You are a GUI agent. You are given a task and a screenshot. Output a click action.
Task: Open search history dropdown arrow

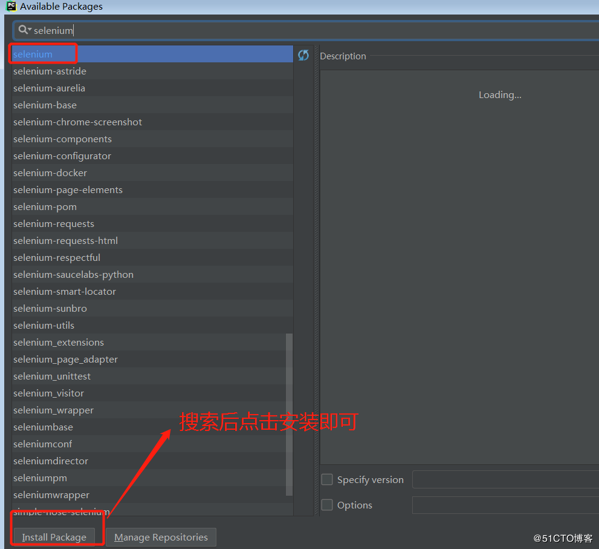coord(29,29)
